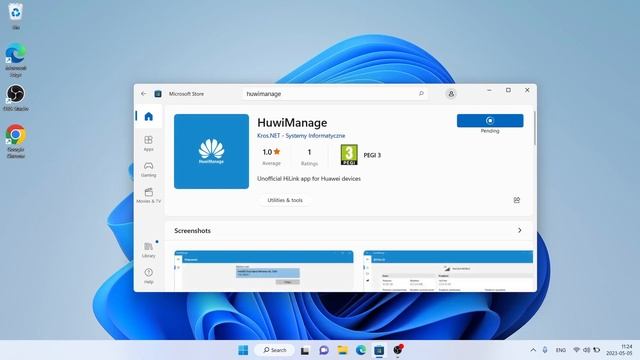The image size is (640, 360).
Task: Open the Apps section in sidebar
Action: click(x=149, y=143)
